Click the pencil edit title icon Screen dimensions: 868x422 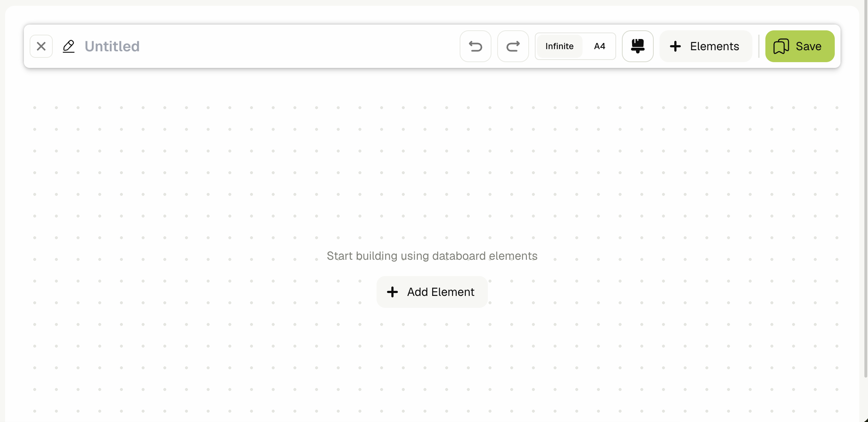coord(69,46)
